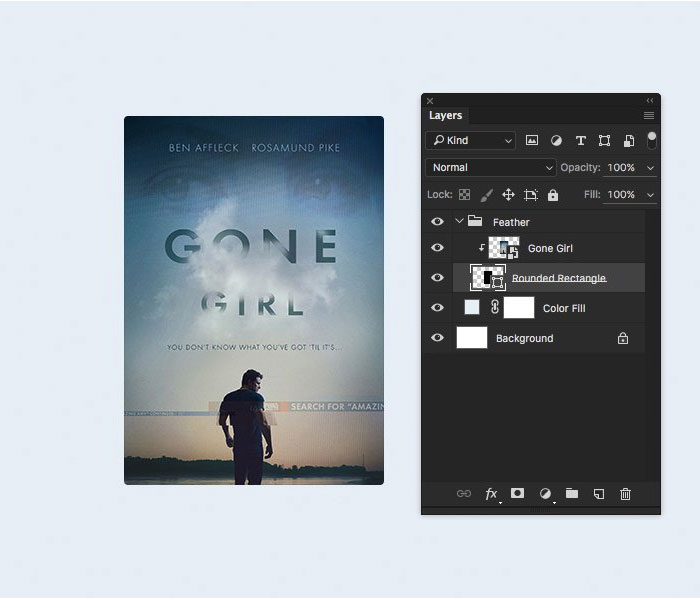
Task: Click the Fill 100% value field
Action: coord(621,195)
